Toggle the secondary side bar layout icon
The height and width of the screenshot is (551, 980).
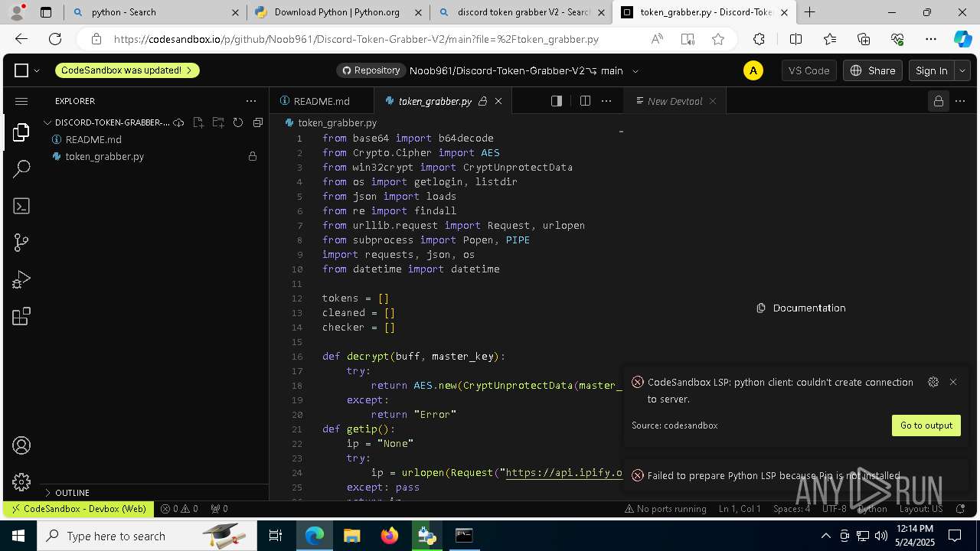pos(557,101)
